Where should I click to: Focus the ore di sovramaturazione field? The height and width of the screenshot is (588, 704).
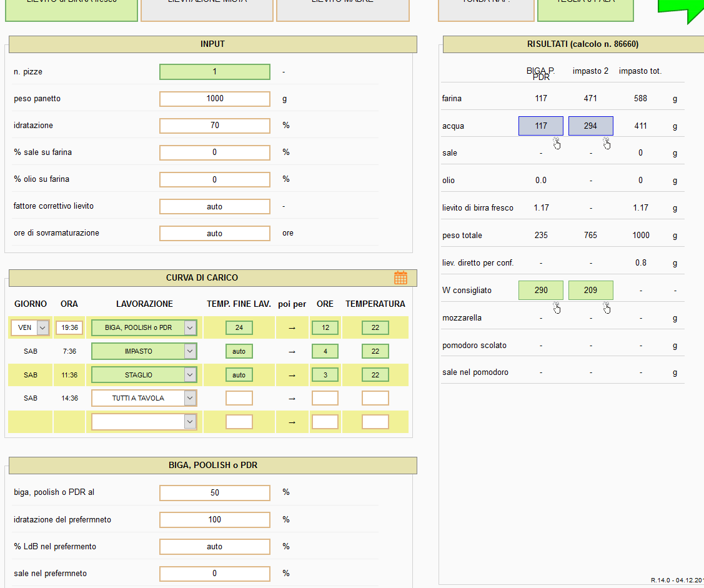pyautogui.click(x=215, y=234)
